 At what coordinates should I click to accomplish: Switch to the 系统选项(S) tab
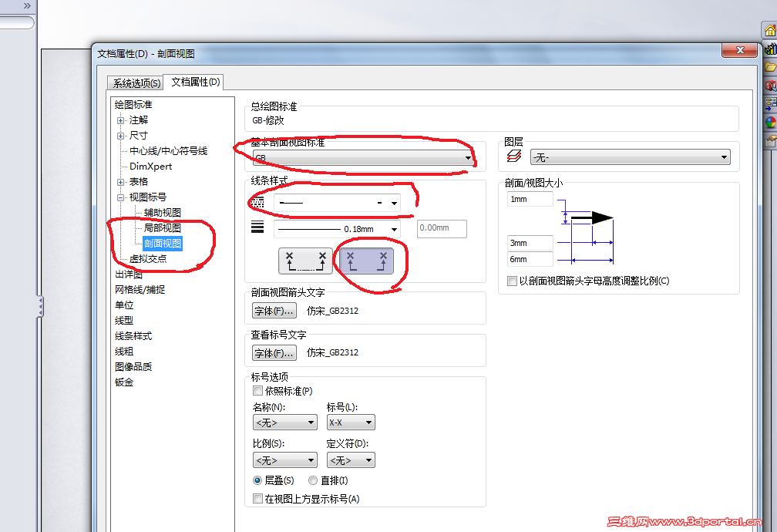(135, 82)
